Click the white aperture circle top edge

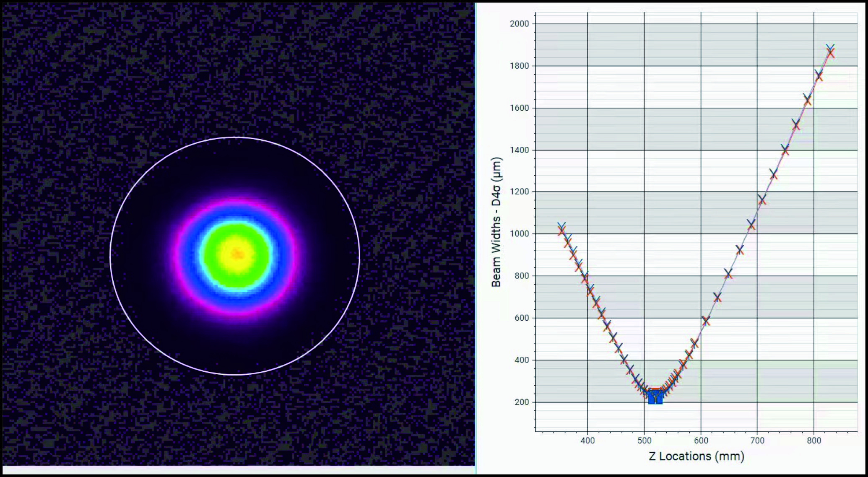(235, 137)
